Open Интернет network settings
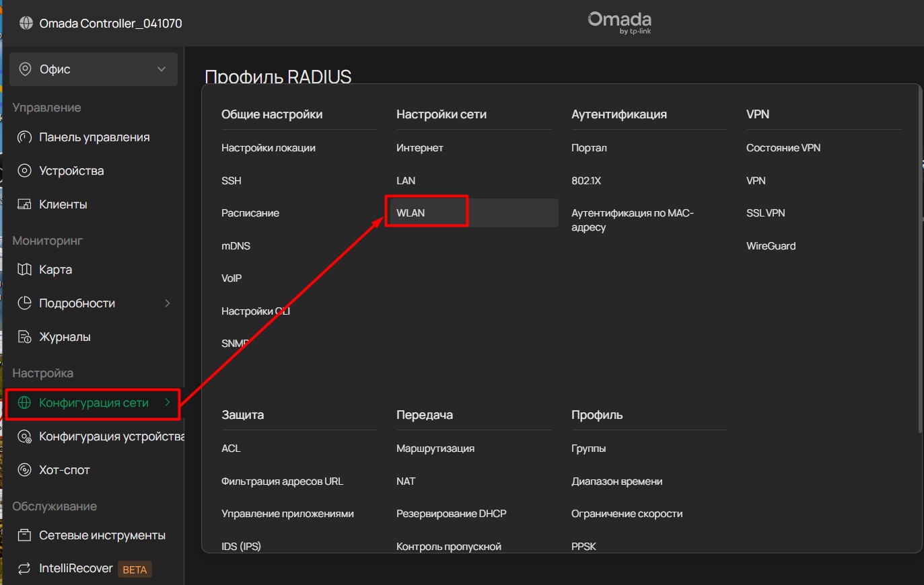 point(419,148)
